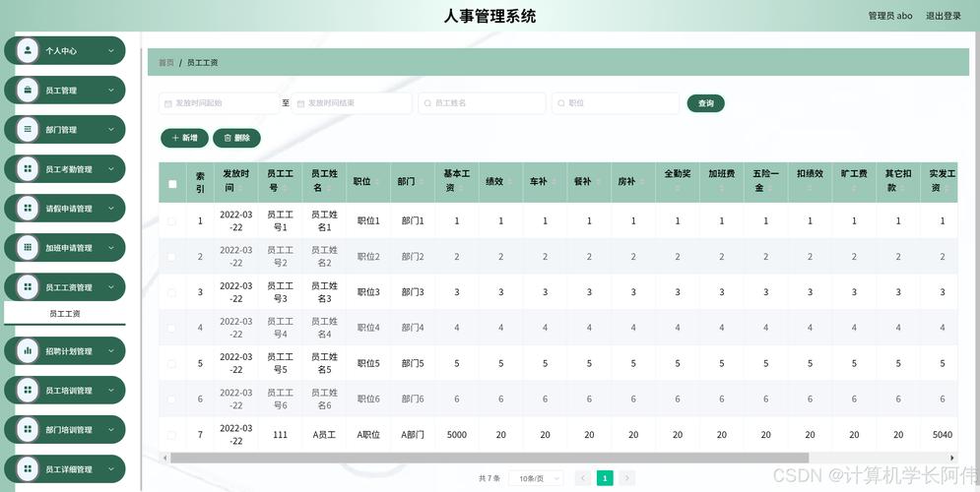
Task: Open 员工详细管理 menu label
Action: click(68, 469)
